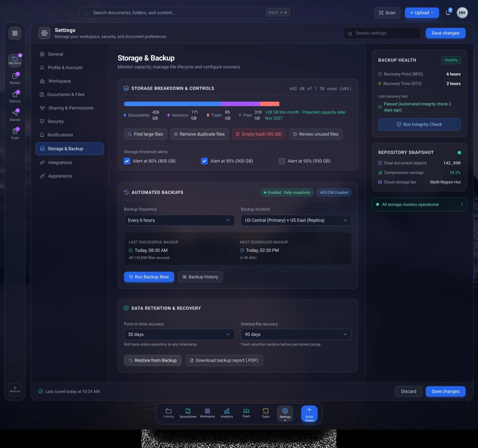The image size is (478, 448).
Task: Open the notifications bell icon
Action: pos(448,13)
